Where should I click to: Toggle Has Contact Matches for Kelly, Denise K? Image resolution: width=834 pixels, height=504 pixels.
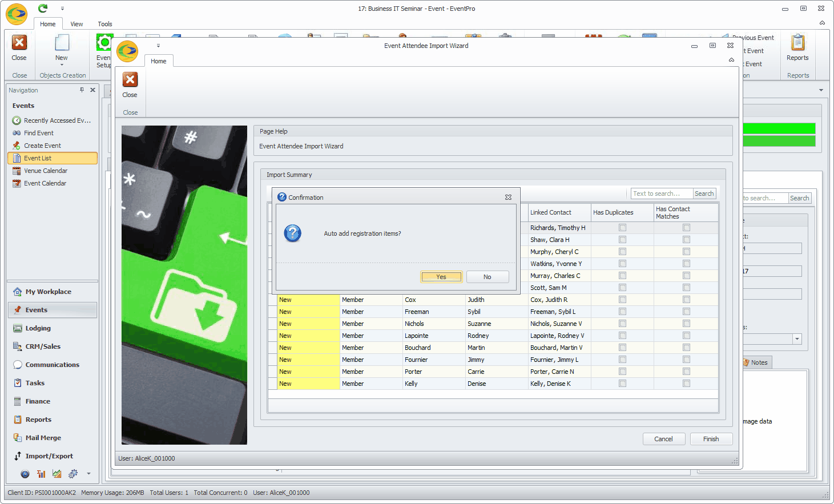point(687,384)
